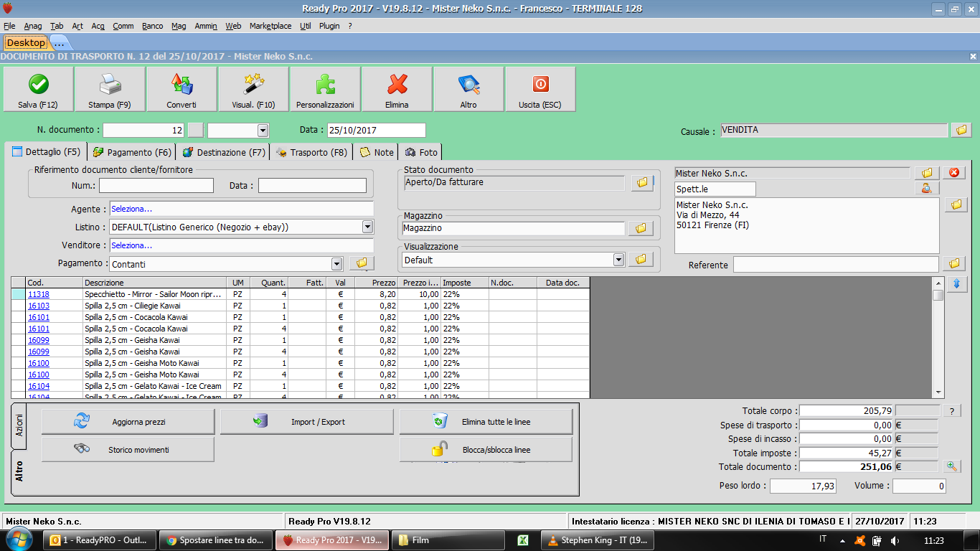Switch to the Trasporto (F8) tab

pos(311,152)
